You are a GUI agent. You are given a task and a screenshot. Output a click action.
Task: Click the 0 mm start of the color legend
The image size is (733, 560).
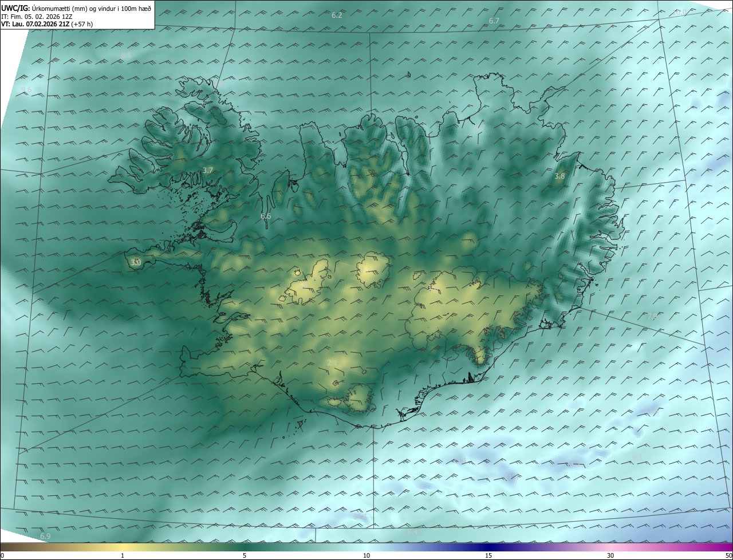point(2,555)
